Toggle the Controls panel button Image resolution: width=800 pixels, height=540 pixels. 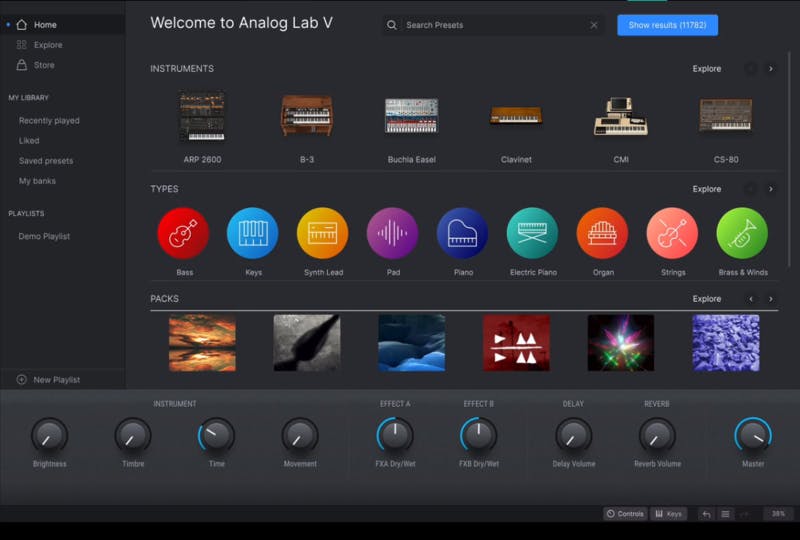point(625,514)
